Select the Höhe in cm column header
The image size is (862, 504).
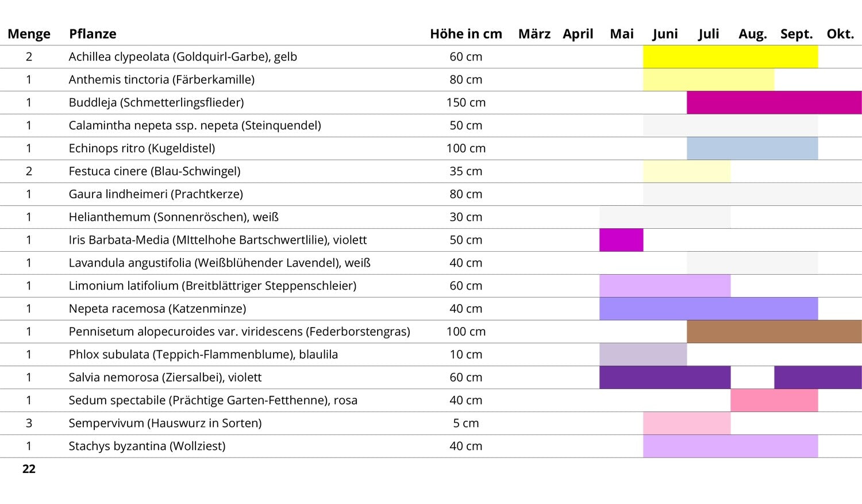point(465,34)
